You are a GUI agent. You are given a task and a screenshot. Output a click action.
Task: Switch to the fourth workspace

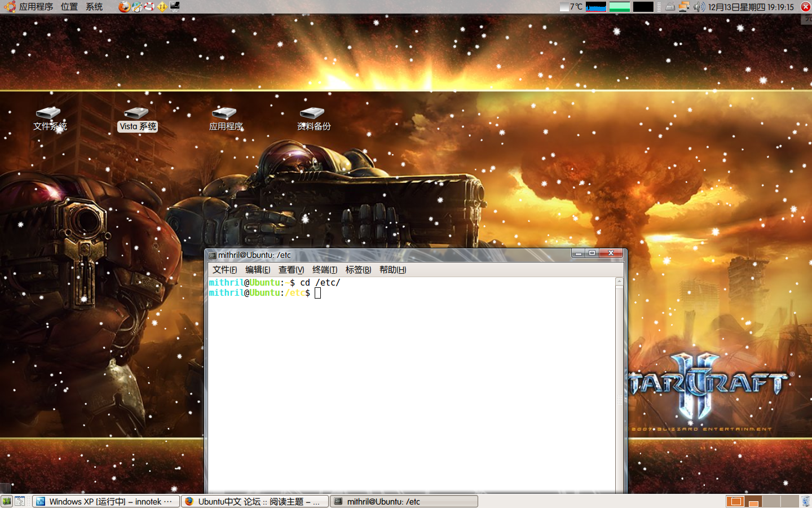click(x=789, y=501)
